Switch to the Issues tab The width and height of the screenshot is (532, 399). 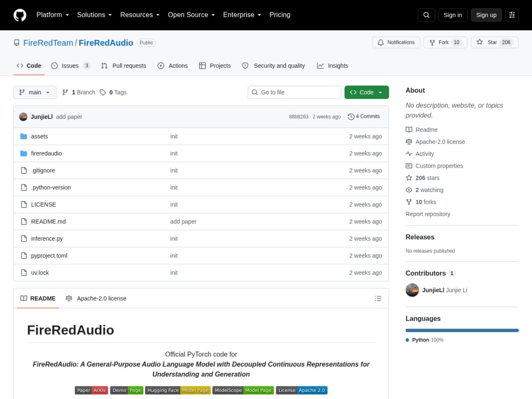71,66
